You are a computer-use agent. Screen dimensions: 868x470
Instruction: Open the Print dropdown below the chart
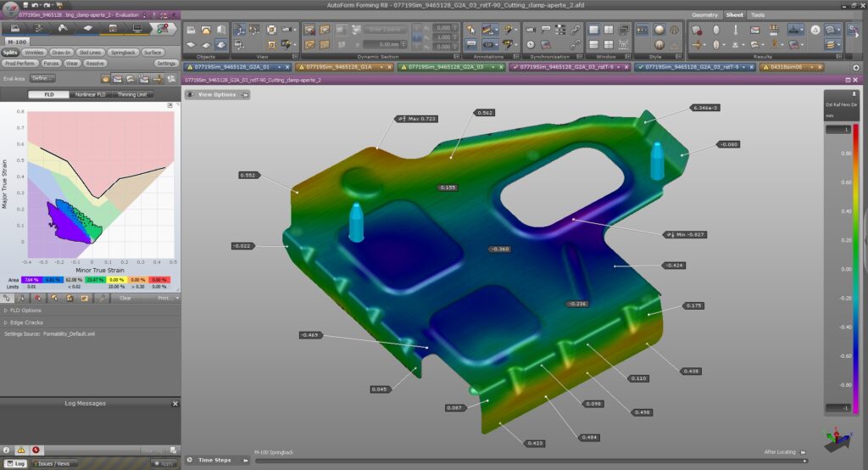tap(169, 298)
